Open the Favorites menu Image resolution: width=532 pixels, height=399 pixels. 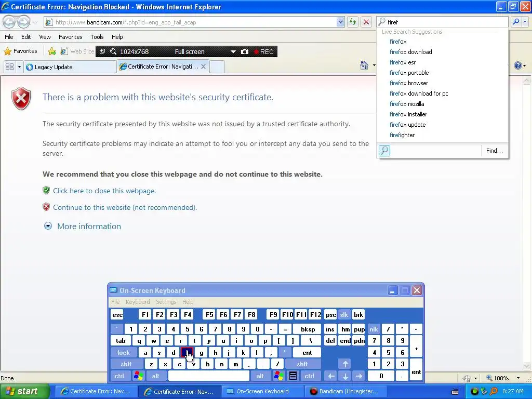click(x=70, y=37)
